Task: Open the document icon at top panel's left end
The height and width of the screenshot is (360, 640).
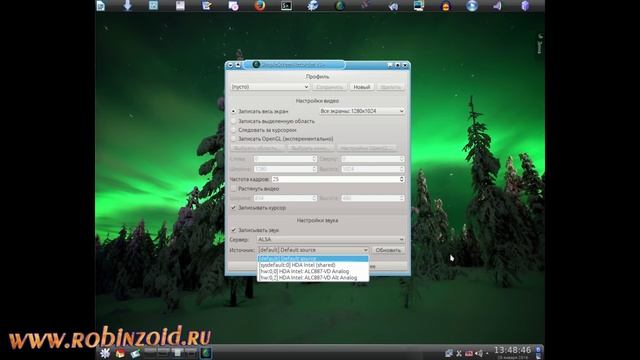Action: (100, 5)
